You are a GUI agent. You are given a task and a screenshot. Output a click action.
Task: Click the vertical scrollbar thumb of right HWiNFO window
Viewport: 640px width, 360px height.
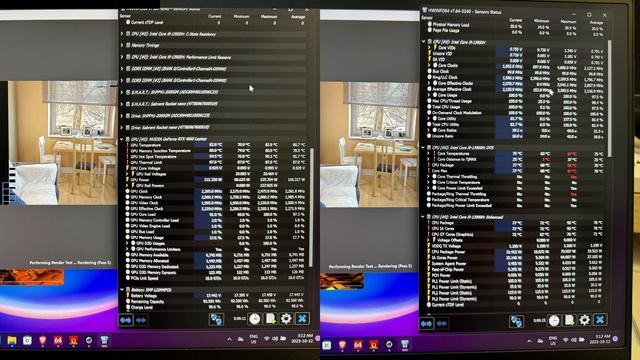(x=609, y=98)
